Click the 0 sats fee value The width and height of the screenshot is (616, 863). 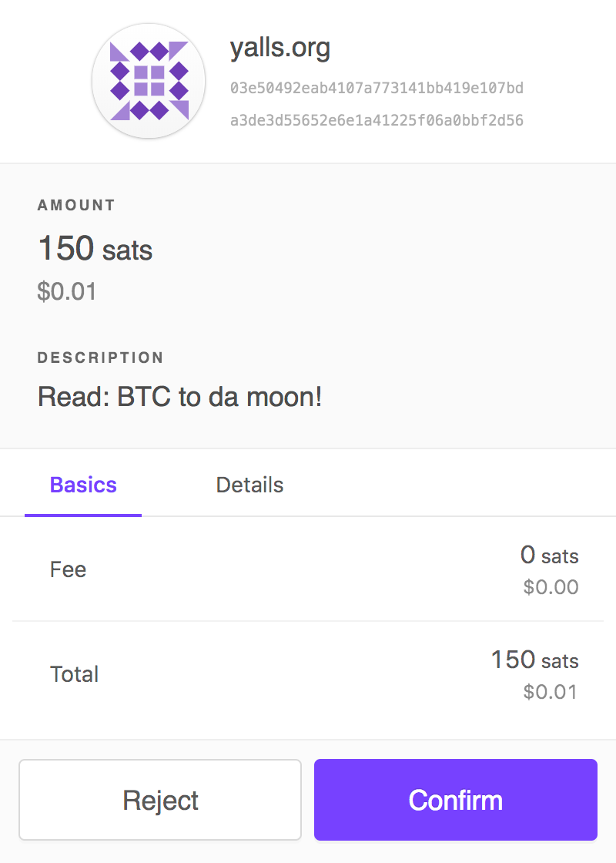tap(549, 555)
